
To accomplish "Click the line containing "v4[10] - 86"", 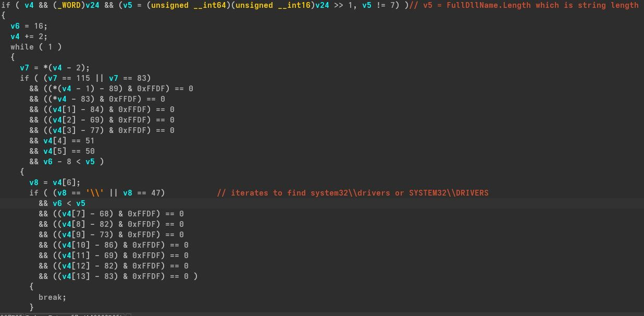I will (114, 245).
